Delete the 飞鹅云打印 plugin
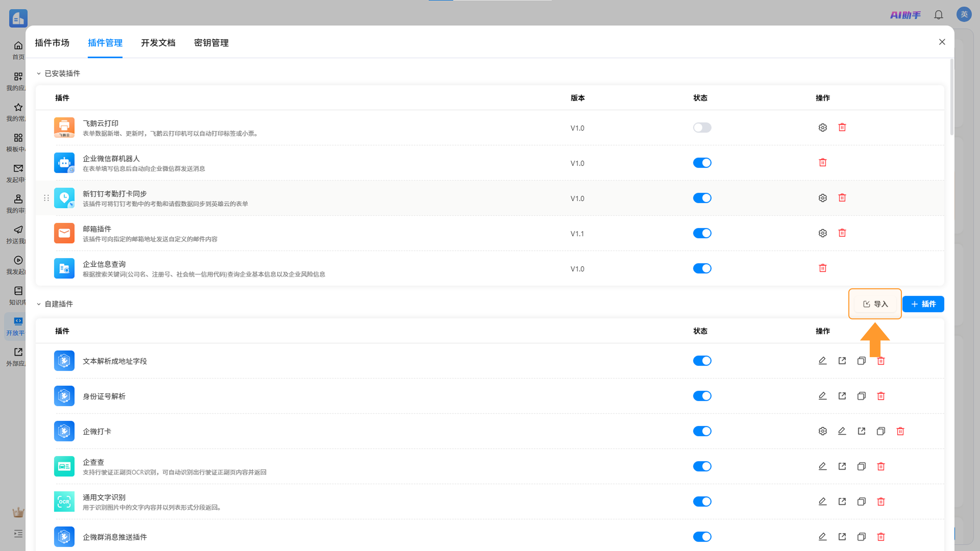 click(x=842, y=127)
